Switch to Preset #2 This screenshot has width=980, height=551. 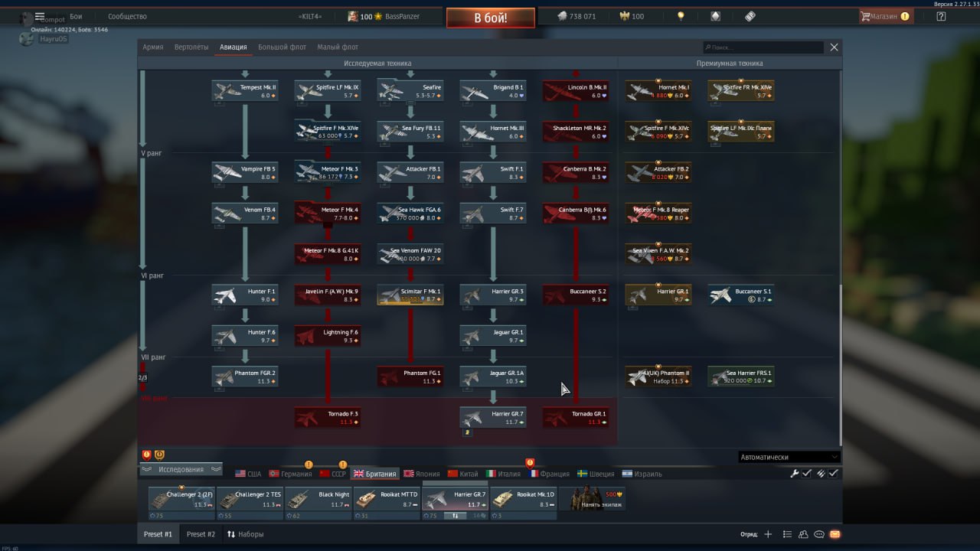click(x=201, y=534)
